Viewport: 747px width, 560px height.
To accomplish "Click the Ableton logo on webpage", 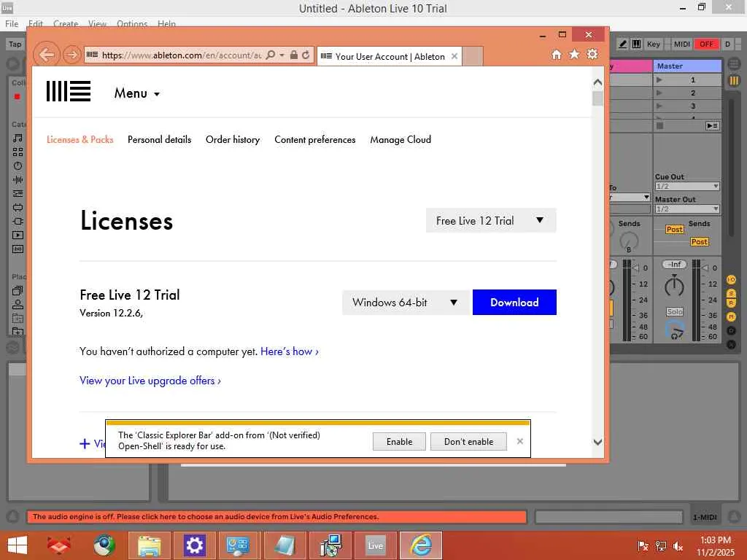I will [x=68, y=91].
